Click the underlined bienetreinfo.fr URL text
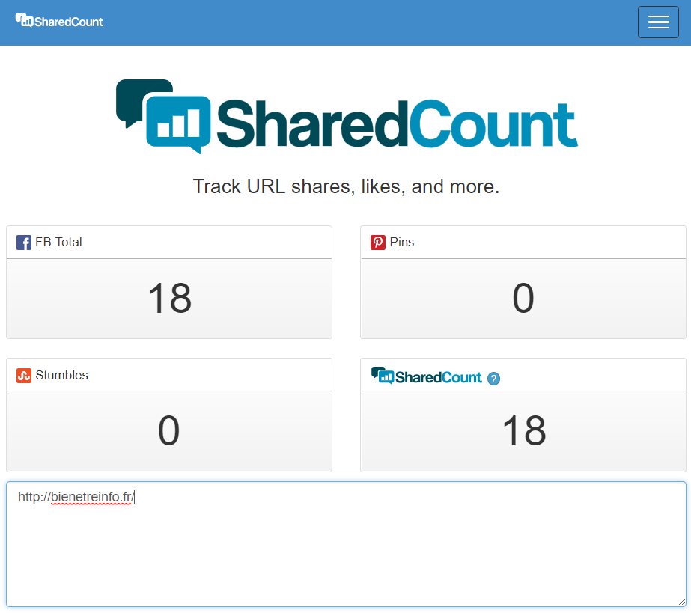The height and width of the screenshot is (616, 691). 91,497
